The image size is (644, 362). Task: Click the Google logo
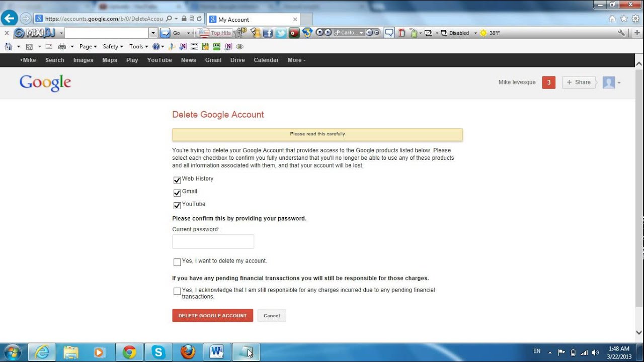(x=45, y=83)
